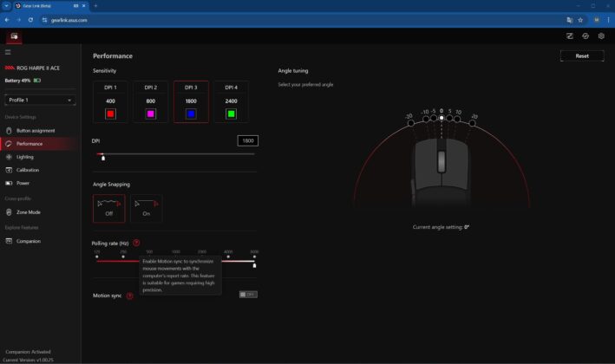Click the magenta DPI 2 color swatch
Viewport: 615px width, 364px height.
tap(151, 114)
